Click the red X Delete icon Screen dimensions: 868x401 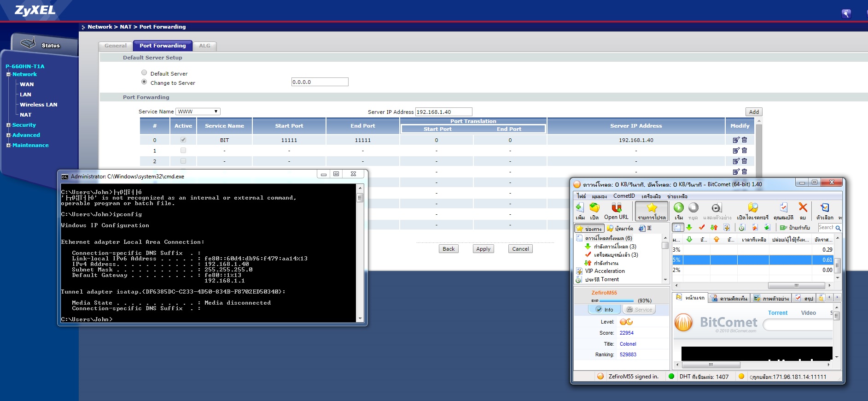803,207
